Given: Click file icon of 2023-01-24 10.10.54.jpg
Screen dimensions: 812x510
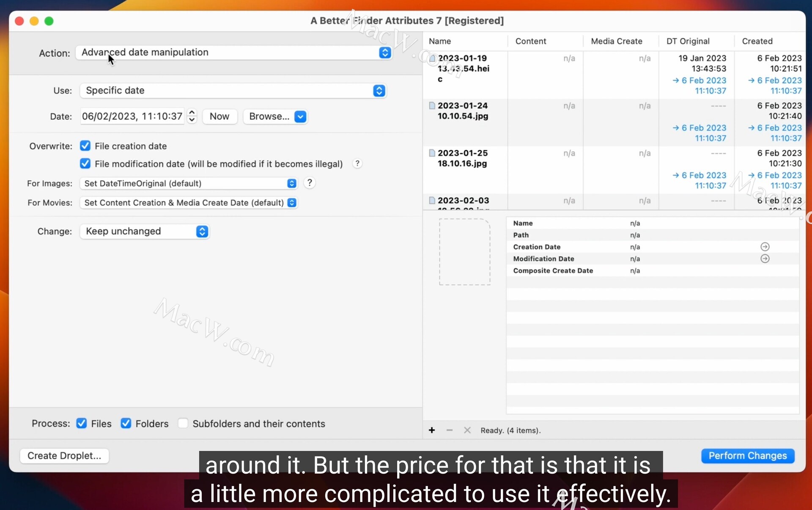Looking at the screenshot, I should pos(432,105).
